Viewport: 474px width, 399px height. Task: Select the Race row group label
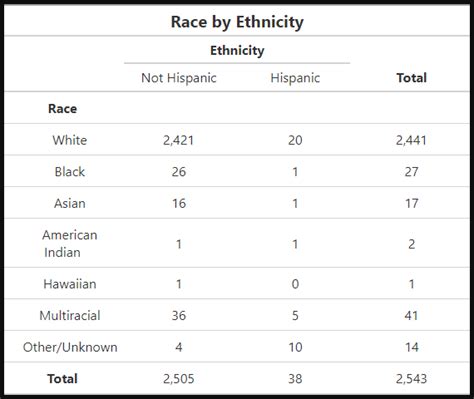[62, 109]
